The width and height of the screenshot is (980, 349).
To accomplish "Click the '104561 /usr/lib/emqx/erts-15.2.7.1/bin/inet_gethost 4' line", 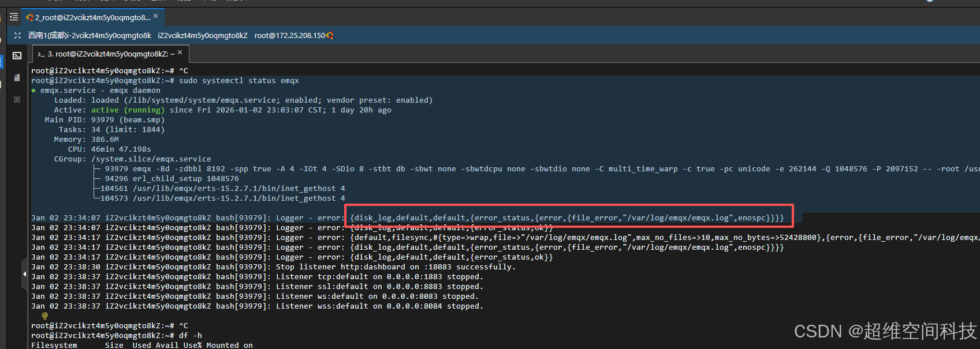I will pyautogui.click(x=223, y=188).
